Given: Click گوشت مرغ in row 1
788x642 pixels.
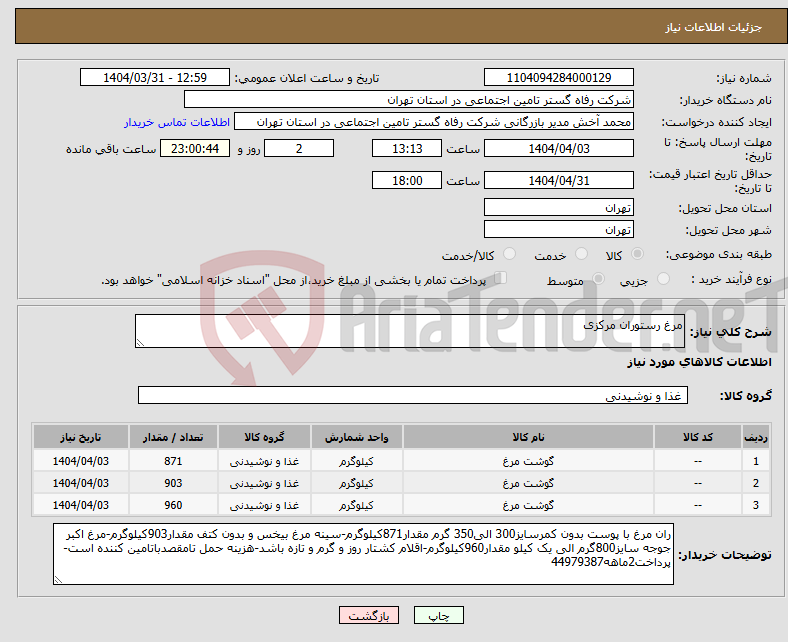Looking at the screenshot, I should 528,461.
